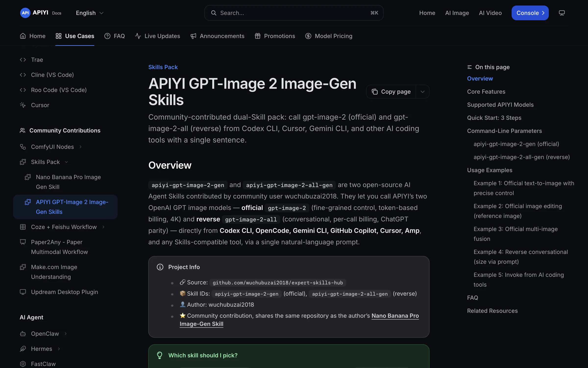Open the Announcements tab
The width and height of the screenshot is (588, 368).
pyautogui.click(x=217, y=36)
